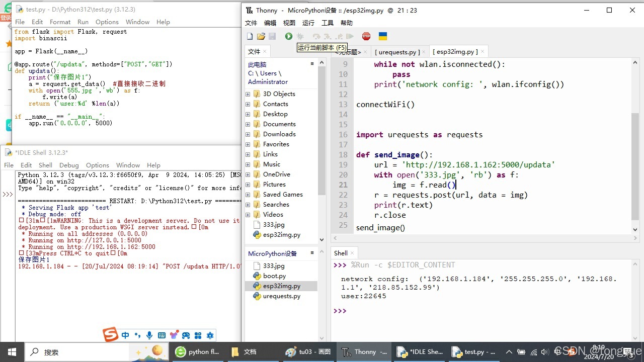Screen dimensions: 644x362
Task: Select 333.jpg in the 此电脑 file list
Action: pyautogui.click(x=274, y=225)
